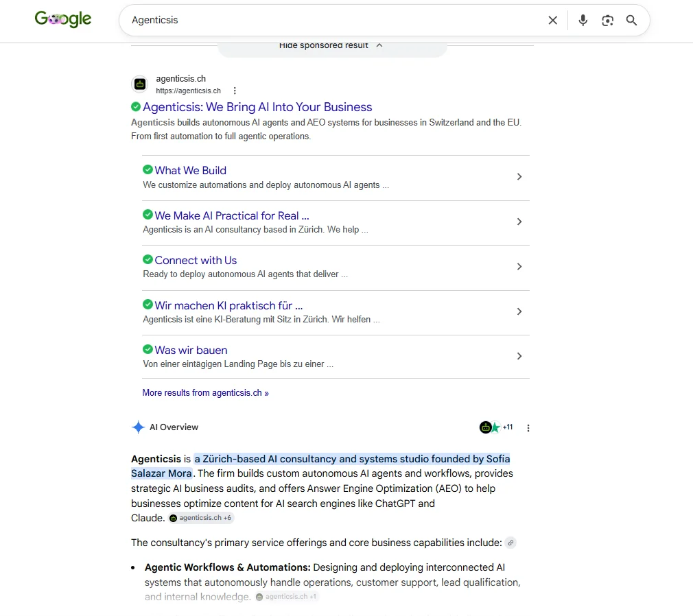Screen dimensions: 693x616
Task: Click green check beside the main Agenticsis title
Action: [x=136, y=106]
